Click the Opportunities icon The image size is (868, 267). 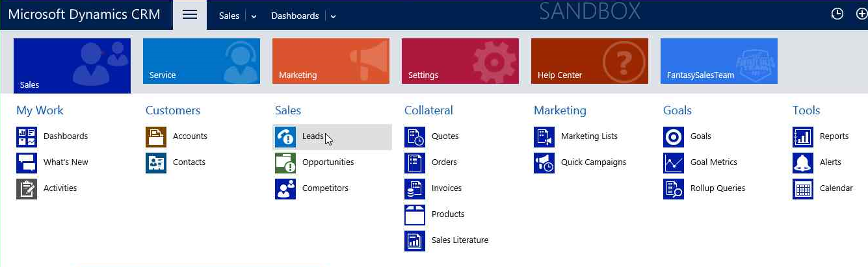[285, 163]
